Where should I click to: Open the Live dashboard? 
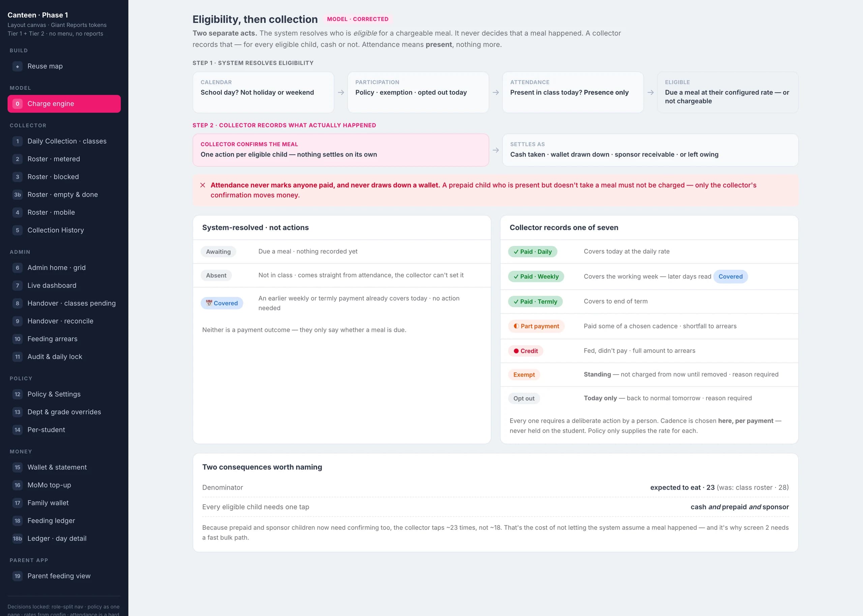coord(64,286)
